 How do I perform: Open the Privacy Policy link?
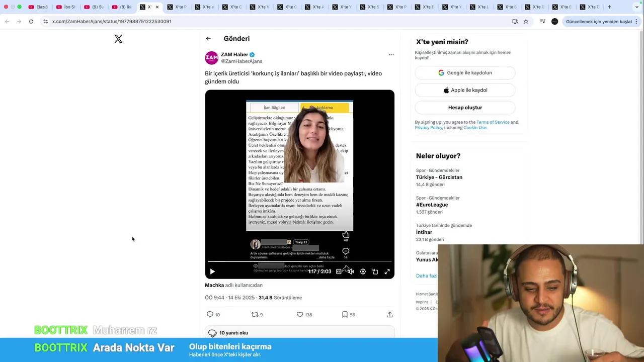[x=429, y=128]
